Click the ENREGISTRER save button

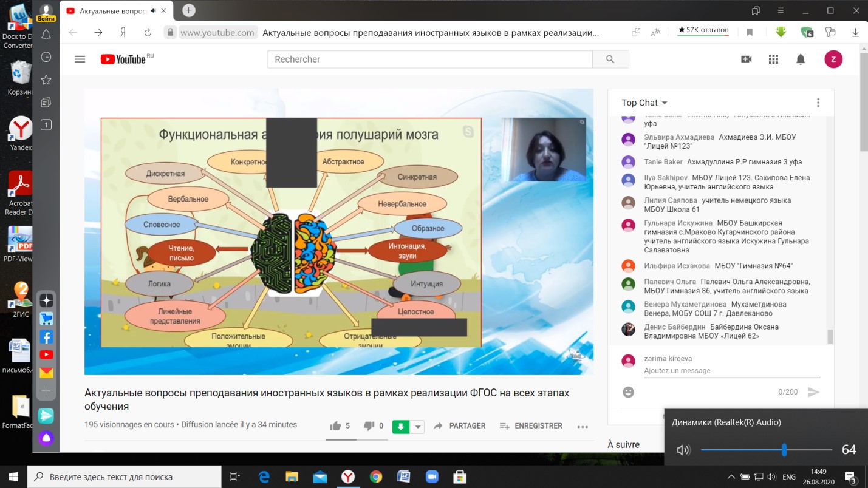pyautogui.click(x=531, y=426)
